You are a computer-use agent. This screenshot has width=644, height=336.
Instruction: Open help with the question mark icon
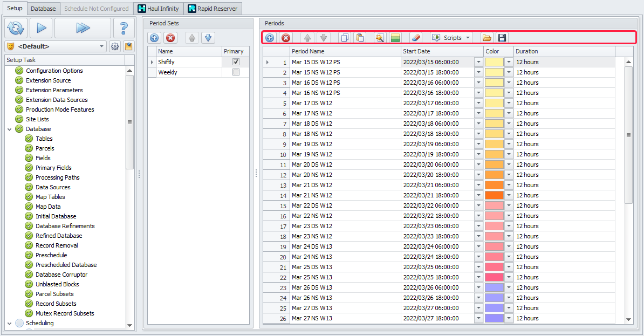[x=124, y=28]
